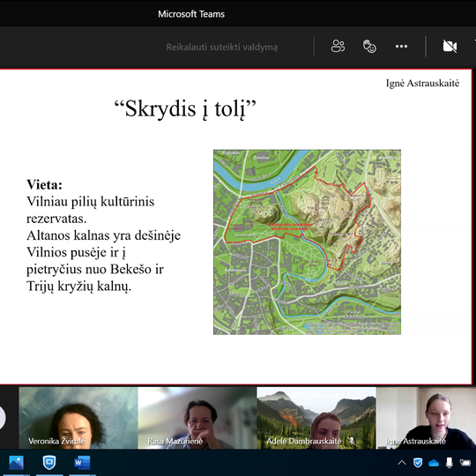476x476 pixels.
Task: Click partially visible participant avatar at left
Action: pyautogui.click(x=3, y=418)
